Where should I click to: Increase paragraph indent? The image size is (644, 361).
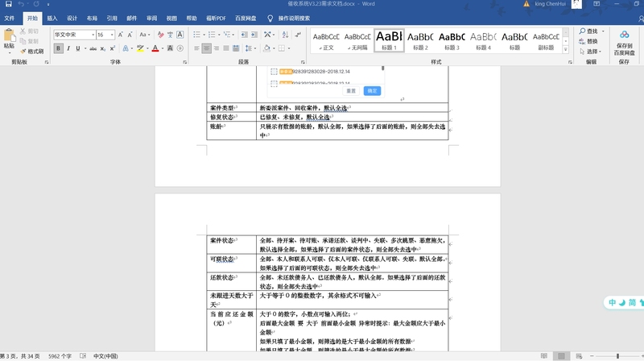coord(254,35)
